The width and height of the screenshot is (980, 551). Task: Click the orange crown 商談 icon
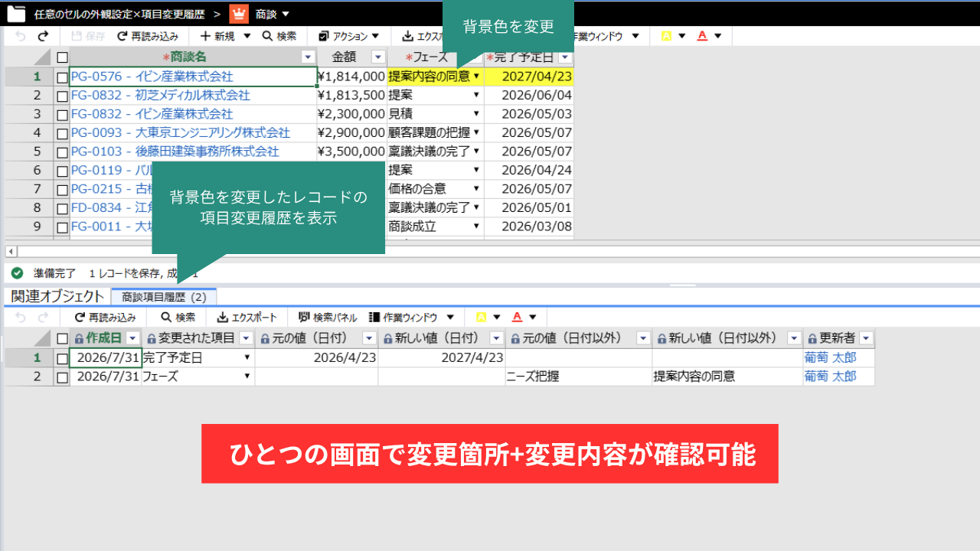pyautogui.click(x=239, y=14)
